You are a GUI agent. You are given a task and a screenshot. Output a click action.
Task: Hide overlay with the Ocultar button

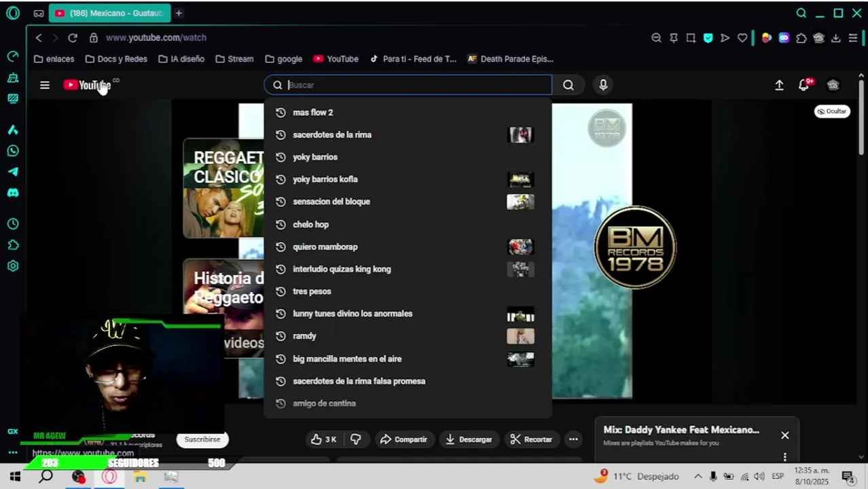[x=832, y=111]
